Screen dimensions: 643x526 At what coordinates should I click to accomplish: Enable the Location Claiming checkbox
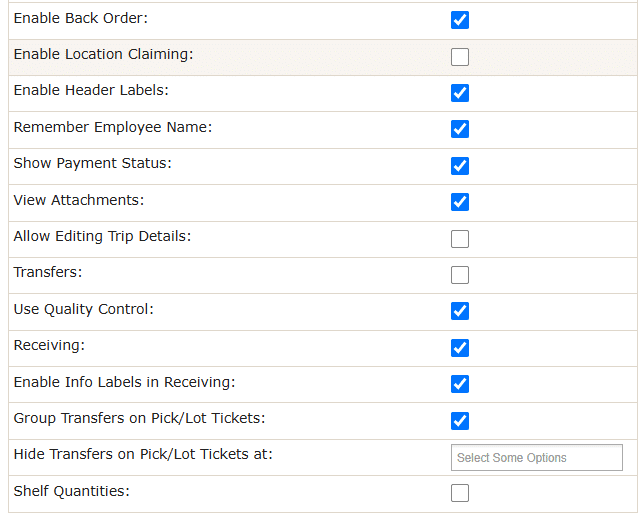pos(460,57)
